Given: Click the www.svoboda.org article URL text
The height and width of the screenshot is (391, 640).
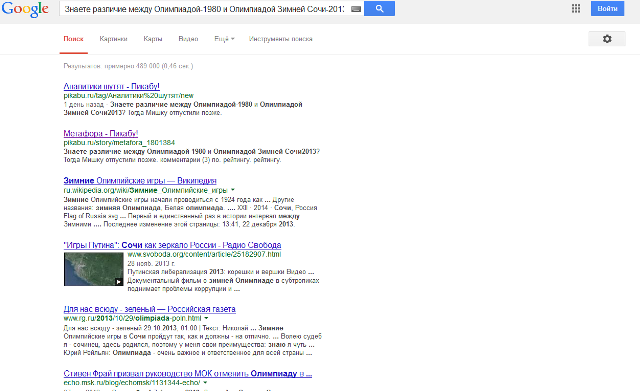Looking at the screenshot, I should (x=204, y=254).
